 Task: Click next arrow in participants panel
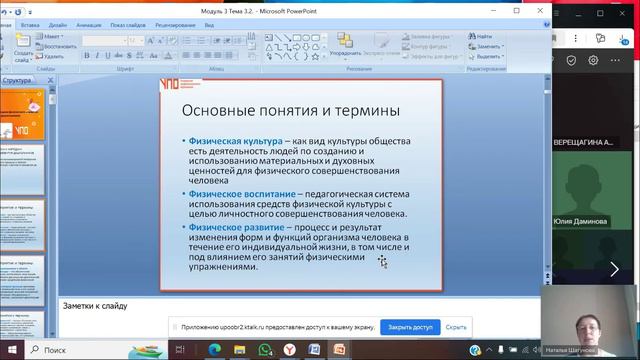coord(614,269)
